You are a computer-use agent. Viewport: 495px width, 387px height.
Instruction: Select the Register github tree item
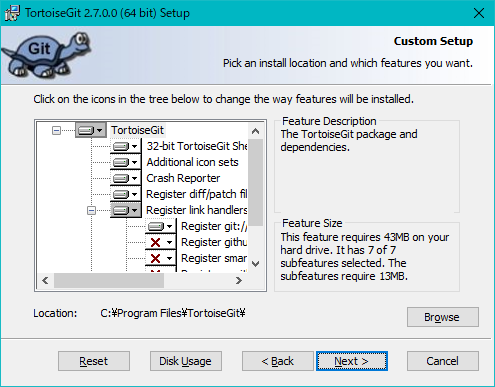pyautogui.click(x=214, y=242)
